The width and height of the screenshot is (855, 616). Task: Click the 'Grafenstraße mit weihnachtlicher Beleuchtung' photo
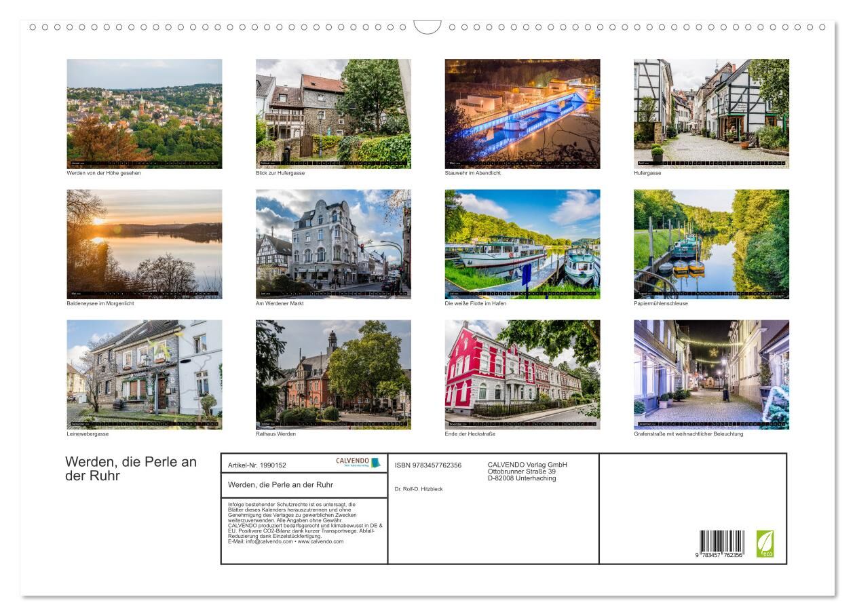click(711, 374)
